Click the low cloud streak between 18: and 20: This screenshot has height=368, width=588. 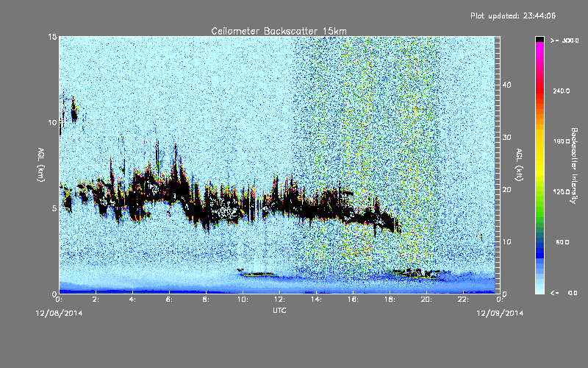tap(418, 274)
